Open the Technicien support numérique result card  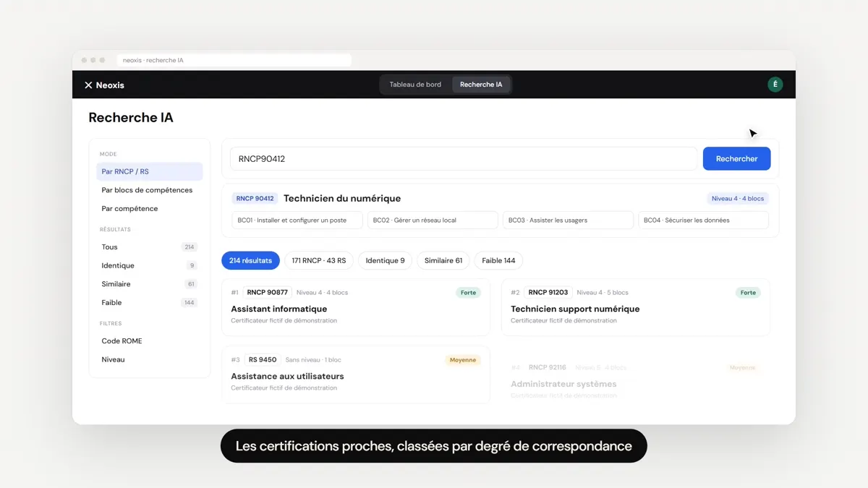[x=636, y=308]
